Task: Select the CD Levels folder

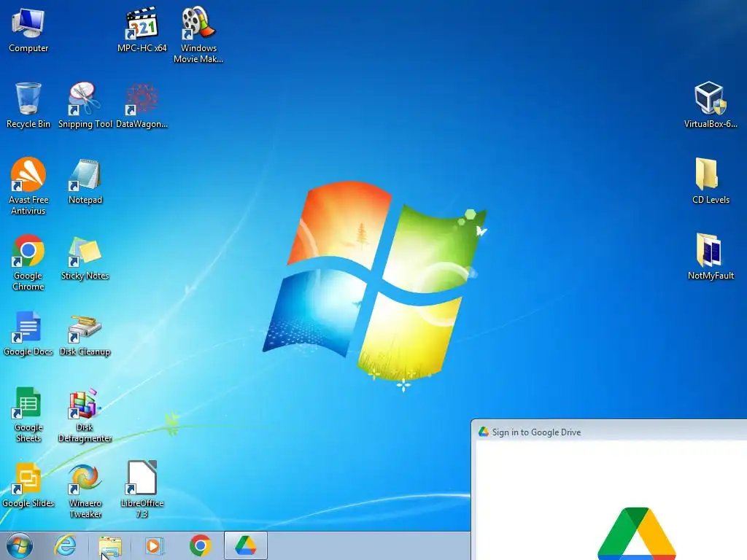Action: [711, 182]
